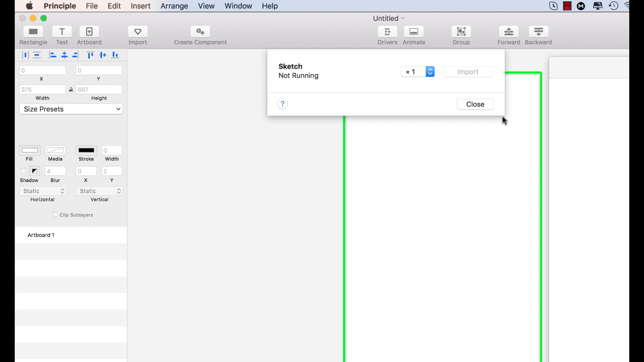The height and width of the screenshot is (362, 644).
Task: Open the View menu
Action: (206, 6)
